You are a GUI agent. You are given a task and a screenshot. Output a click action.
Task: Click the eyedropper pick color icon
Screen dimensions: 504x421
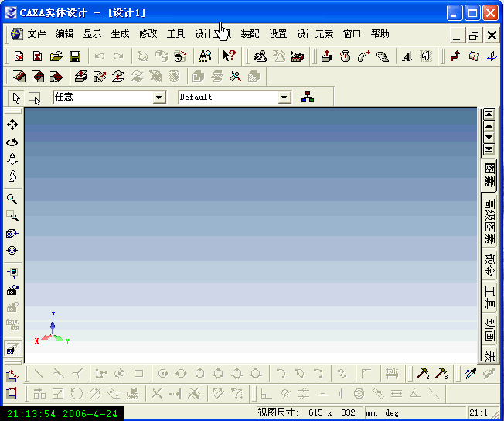pyautogui.click(x=470, y=373)
